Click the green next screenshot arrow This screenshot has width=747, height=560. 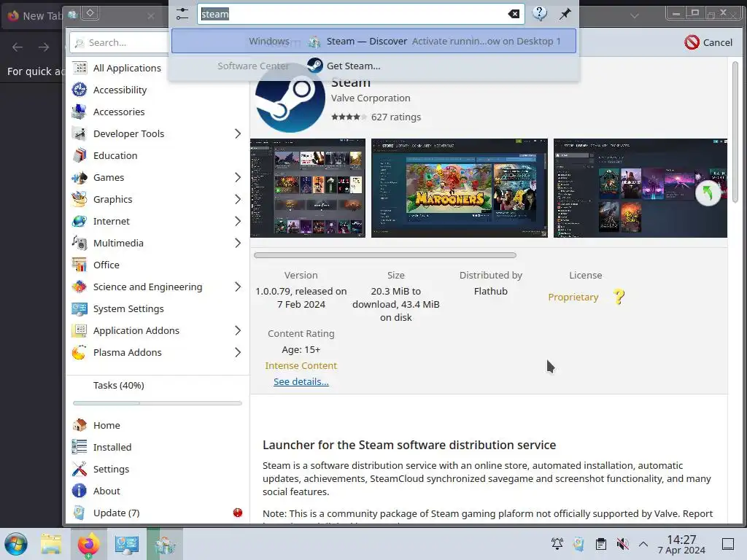708,192
